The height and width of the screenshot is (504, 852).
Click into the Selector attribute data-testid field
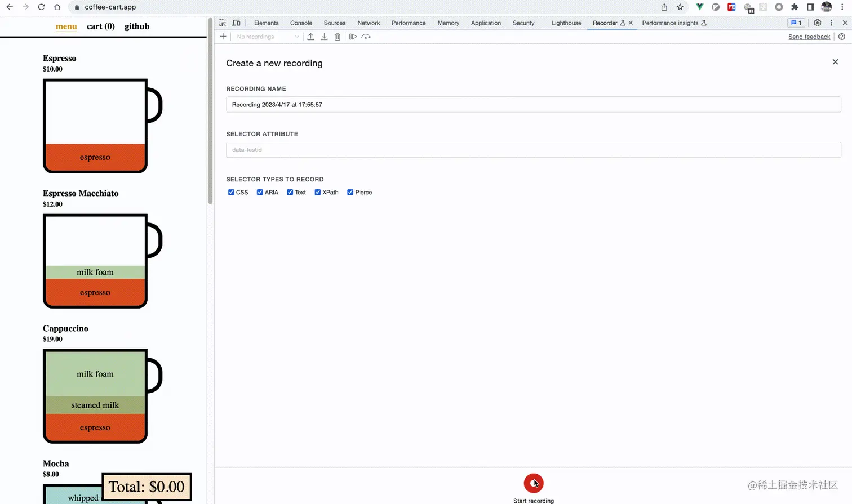coord(533,150)
